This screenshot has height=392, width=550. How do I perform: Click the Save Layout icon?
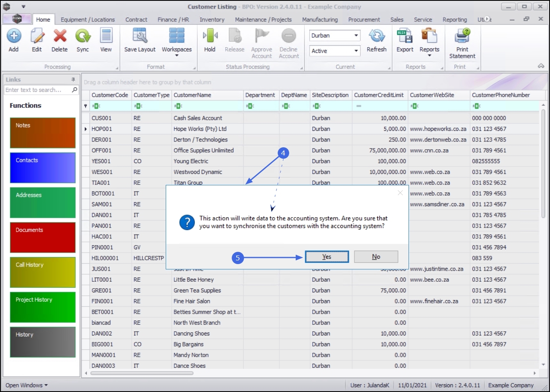140,36
